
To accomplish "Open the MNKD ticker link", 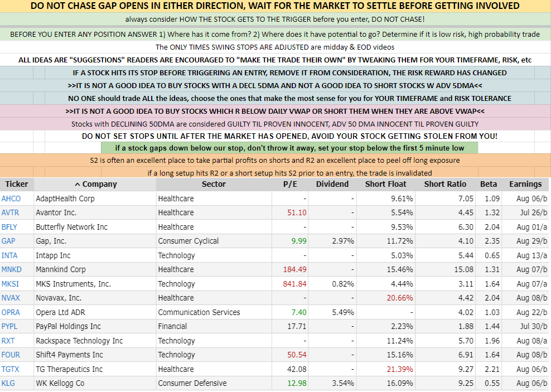I will 12,269.
